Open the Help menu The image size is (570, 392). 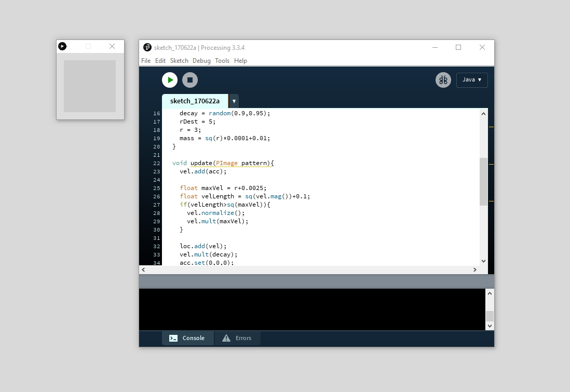click(x=240, y=61)
